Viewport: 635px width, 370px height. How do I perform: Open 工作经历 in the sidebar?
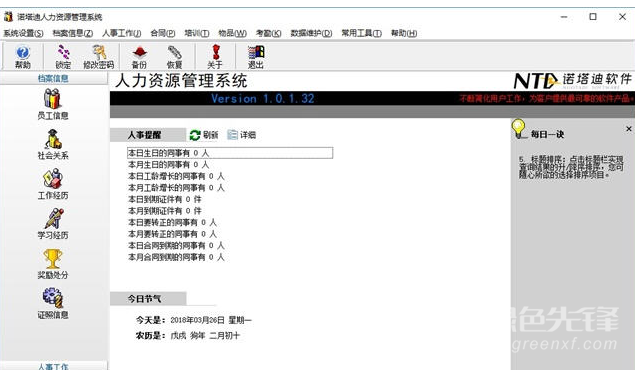click(53, 184)
